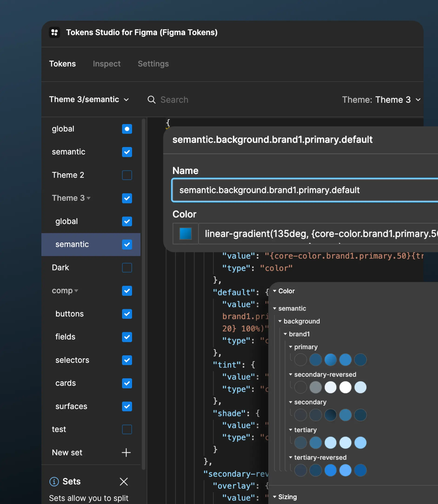The image size is (438, 504).
Task: Collapse the comp folder in sidebar
Action: tap(76, 291)
